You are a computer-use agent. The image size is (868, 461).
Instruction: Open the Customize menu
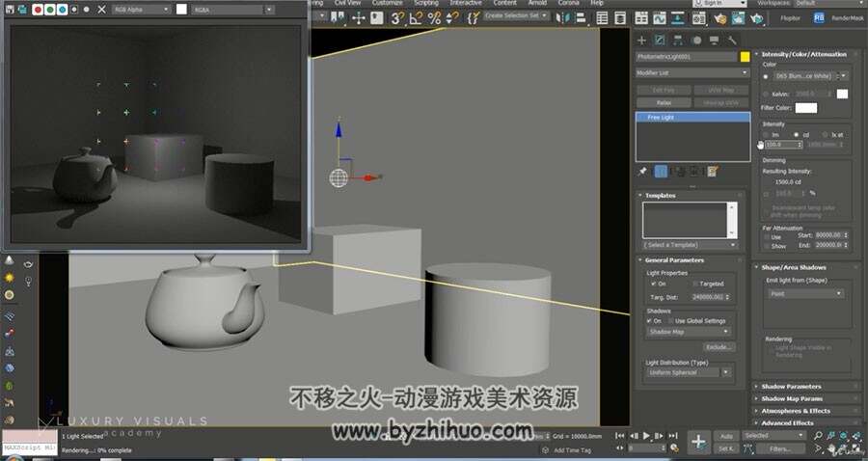tap(387, 3)
